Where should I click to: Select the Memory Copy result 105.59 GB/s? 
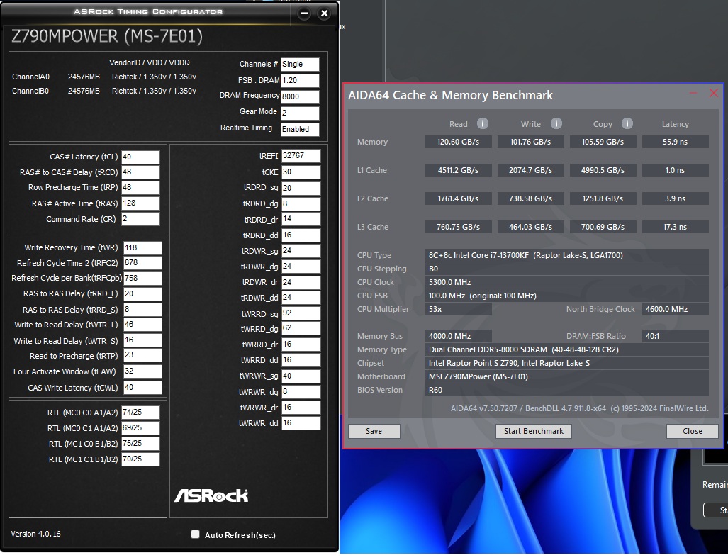pyautogui.click(x=603, y=142)
